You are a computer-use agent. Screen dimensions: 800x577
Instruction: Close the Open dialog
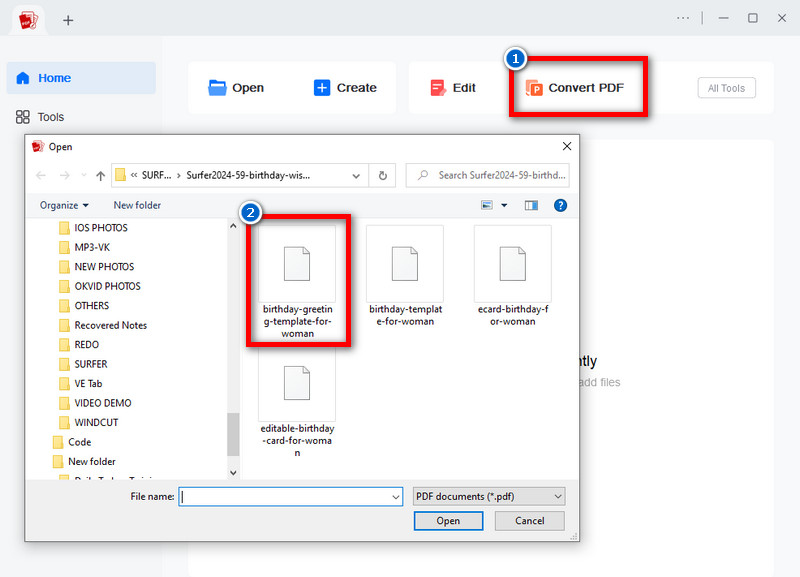tap(566, 146)
